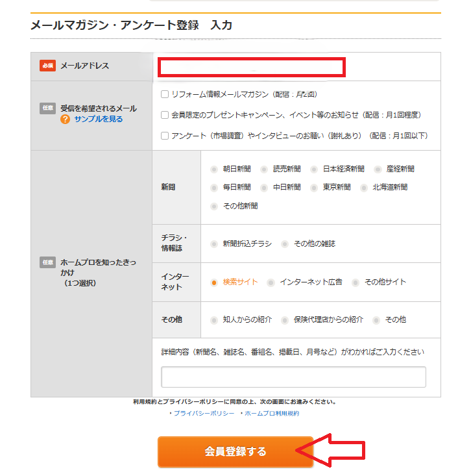The height and width of the screenshot is (476, 471).
Task: Click the orange question mark help icon
Action: tap(65, 119)
